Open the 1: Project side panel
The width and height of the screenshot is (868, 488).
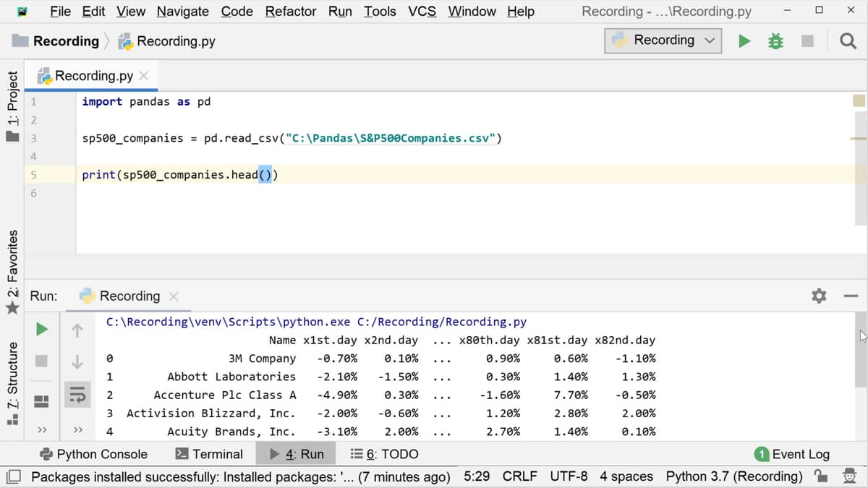tap(12, 106)
